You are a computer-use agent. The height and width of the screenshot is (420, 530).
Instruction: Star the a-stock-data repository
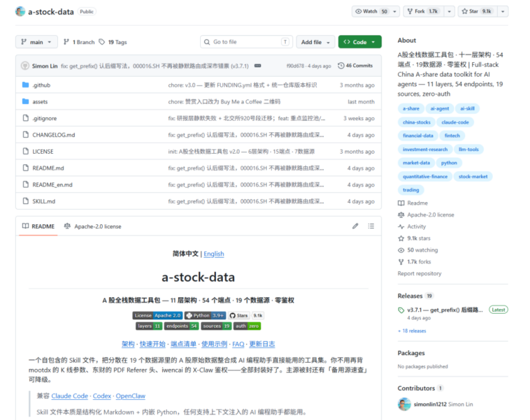click(x=477, y=11)
